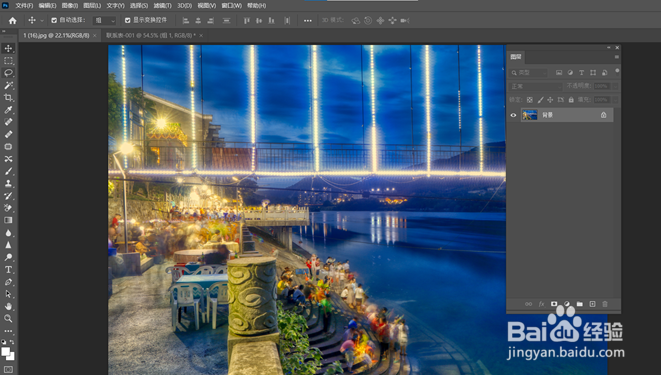Toggle lock transparent pixels

(530, 100)
